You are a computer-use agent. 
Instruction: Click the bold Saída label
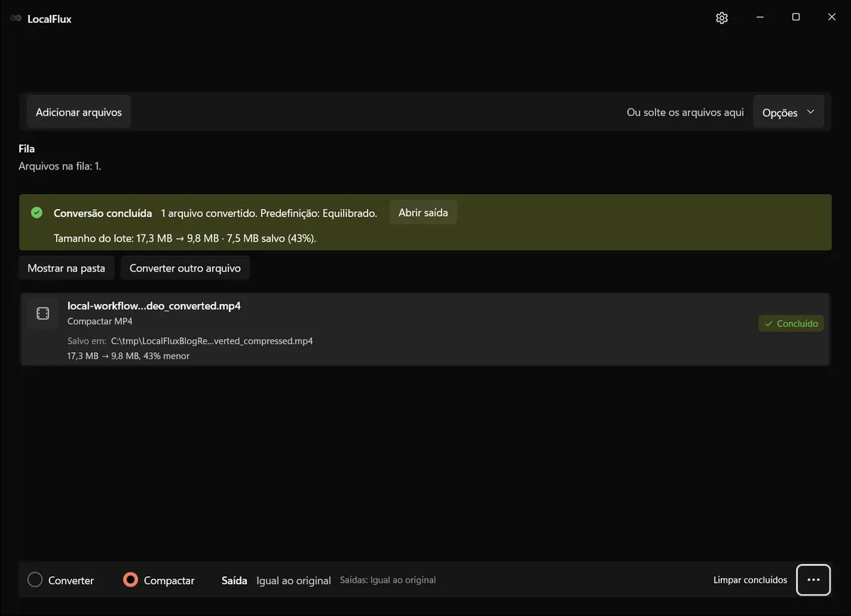click(x=235, y=581)
